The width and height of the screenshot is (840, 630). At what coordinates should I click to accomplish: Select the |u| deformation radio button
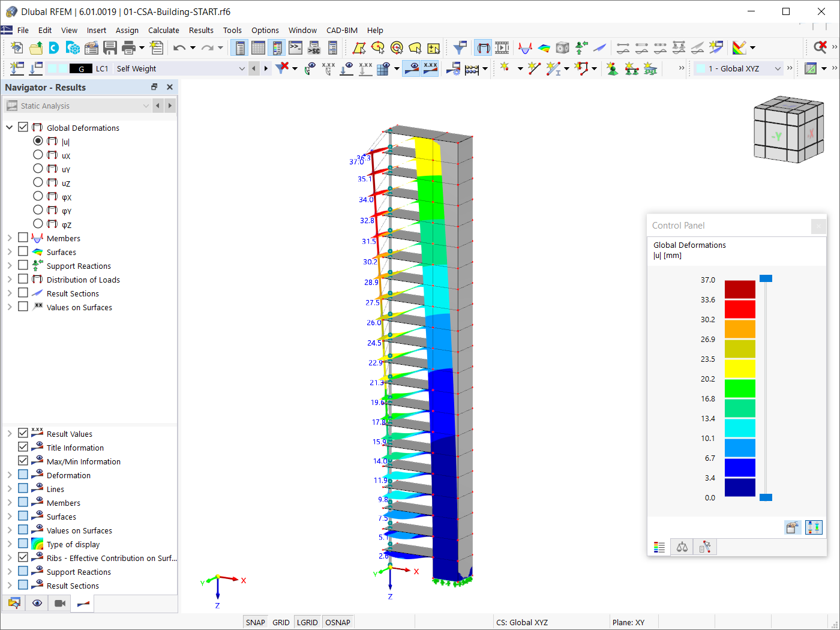[x=38, y=141]
